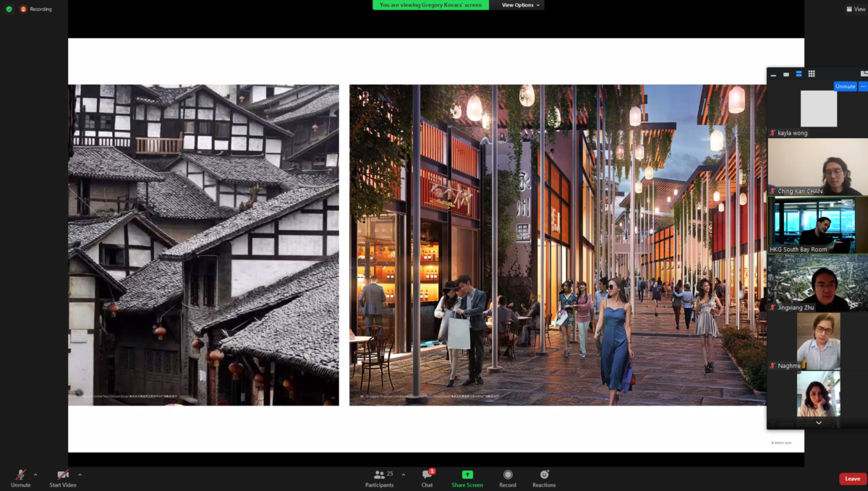This screenshot has height=491, width=868.
Task: Open the Chat panel with unread badge
Action: tap(427, 475)
